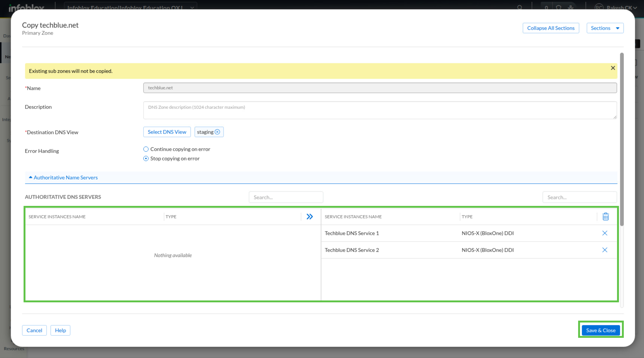The width and height of the screenshot is (644, 358).
Task: Open Help for this dialog
Action: pos(60,330)
